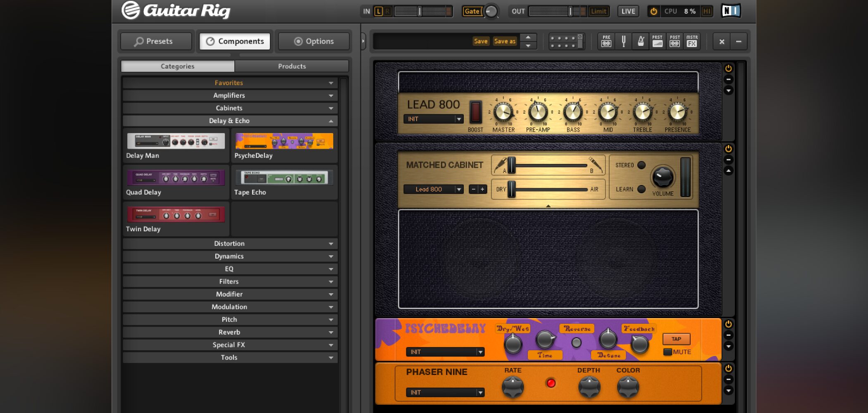This screenshot has width=868, height=413.
Task: Minimize the PsycheDelay module
Action: click(728, 335)
